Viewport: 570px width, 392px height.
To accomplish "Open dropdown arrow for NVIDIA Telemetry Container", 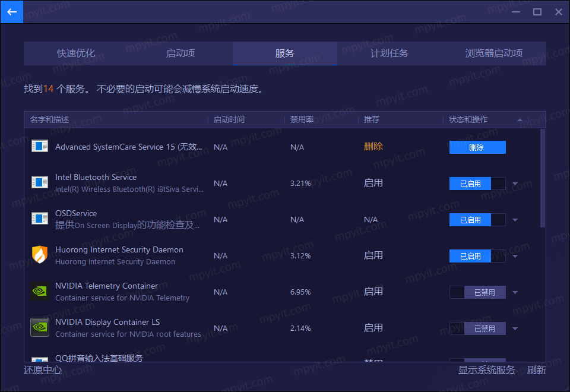I will [x=515, y=292].
